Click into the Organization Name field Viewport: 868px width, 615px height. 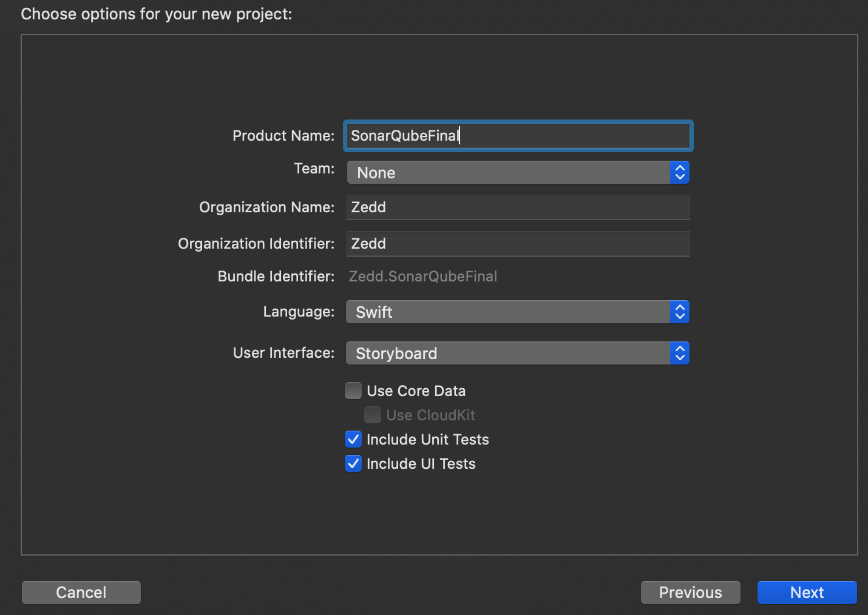click(518, 207)
